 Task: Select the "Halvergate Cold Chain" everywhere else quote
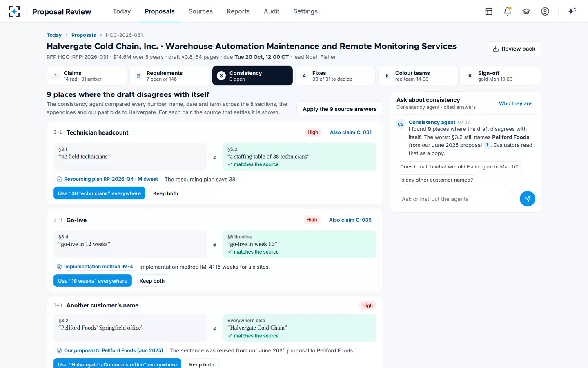tap(299, 328)
